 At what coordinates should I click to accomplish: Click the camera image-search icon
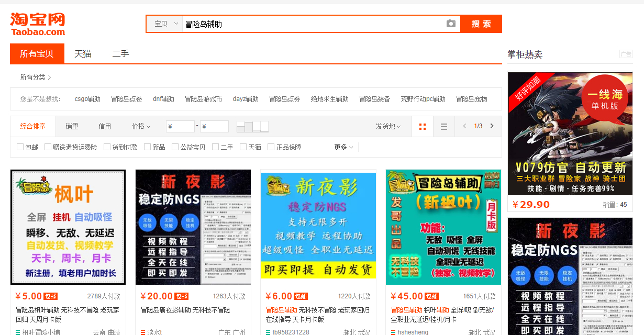pos(451,24)
